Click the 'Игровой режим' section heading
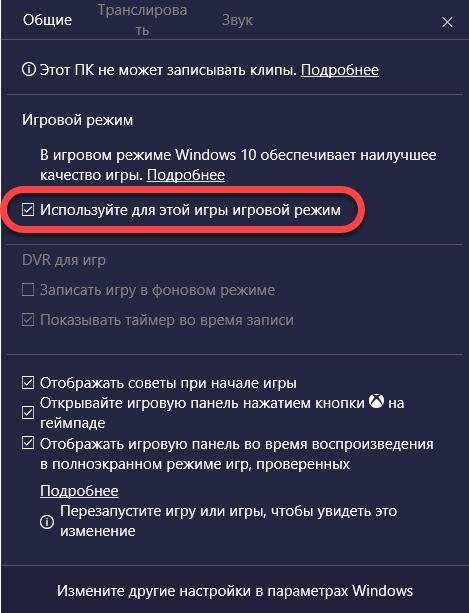The image size is (469, 613). (77, 120)
